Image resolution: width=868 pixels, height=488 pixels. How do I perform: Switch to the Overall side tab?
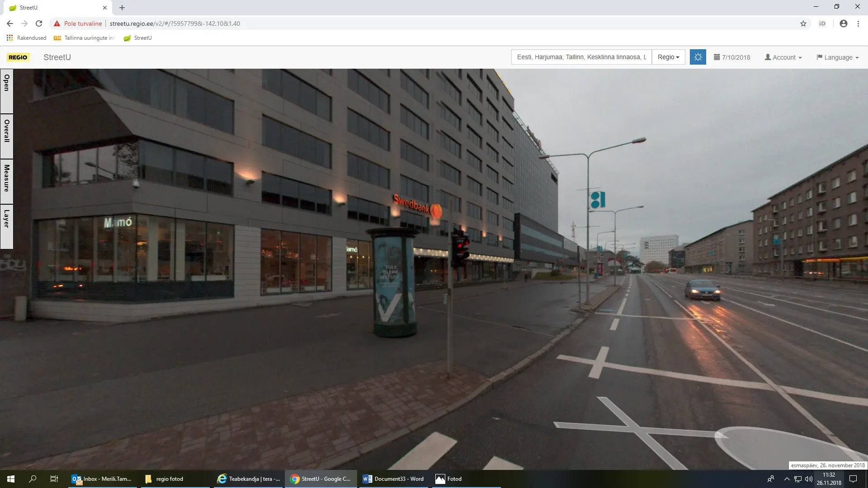point(6,136)
